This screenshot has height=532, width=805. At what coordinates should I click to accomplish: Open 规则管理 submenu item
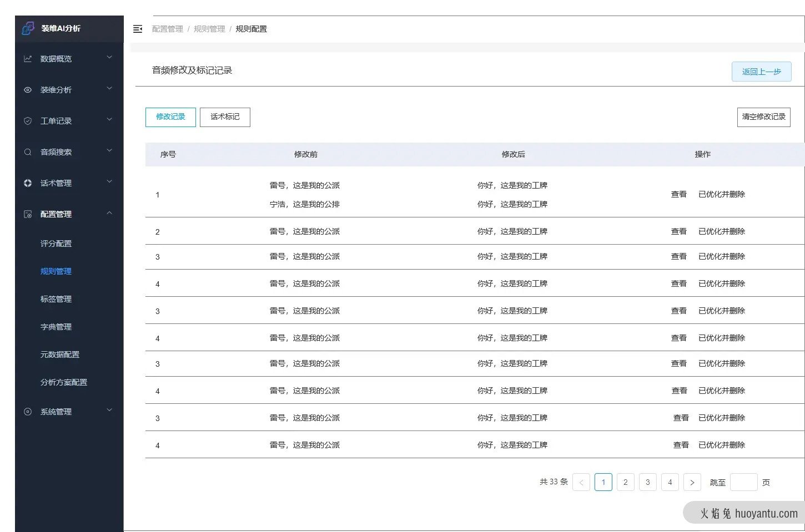[56, 271]
